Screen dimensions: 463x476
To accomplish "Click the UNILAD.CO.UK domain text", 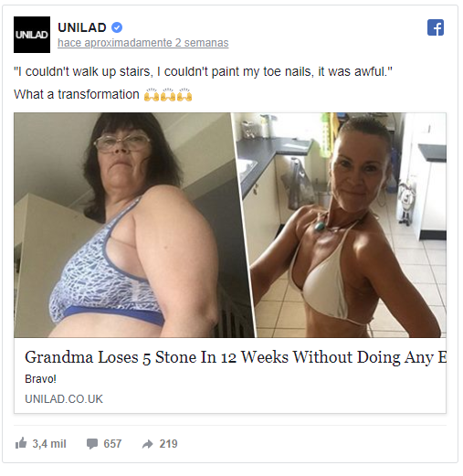I will click(x=64, y=399).
